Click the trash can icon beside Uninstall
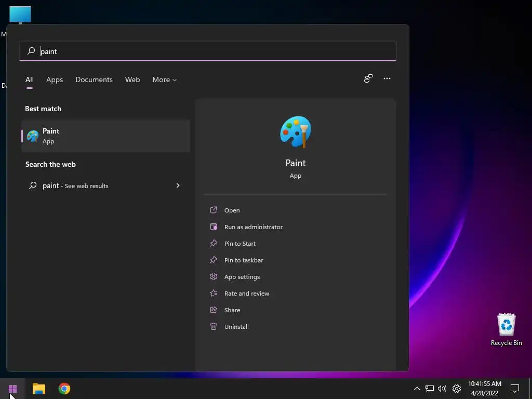The width and height of the screenshot is (532, 399). click(x=214, y=326)
